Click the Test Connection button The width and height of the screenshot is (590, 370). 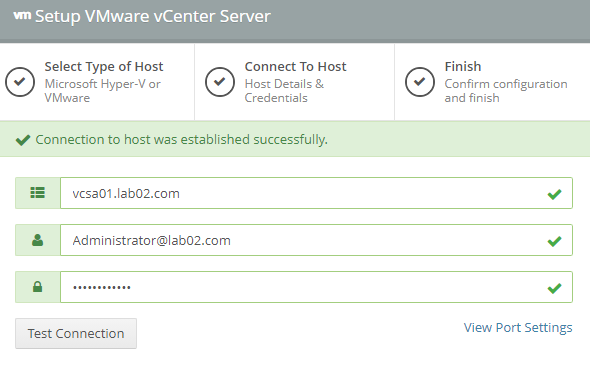76,333
